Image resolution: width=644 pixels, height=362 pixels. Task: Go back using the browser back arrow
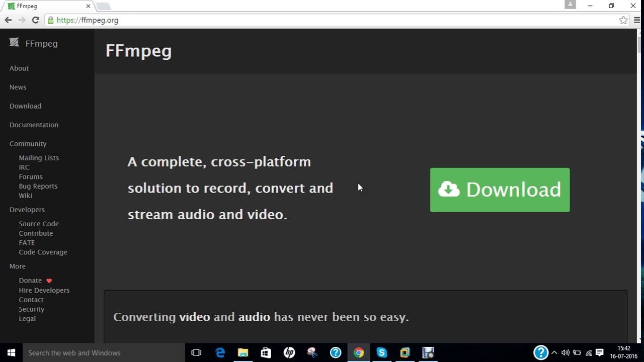(8, 20)
